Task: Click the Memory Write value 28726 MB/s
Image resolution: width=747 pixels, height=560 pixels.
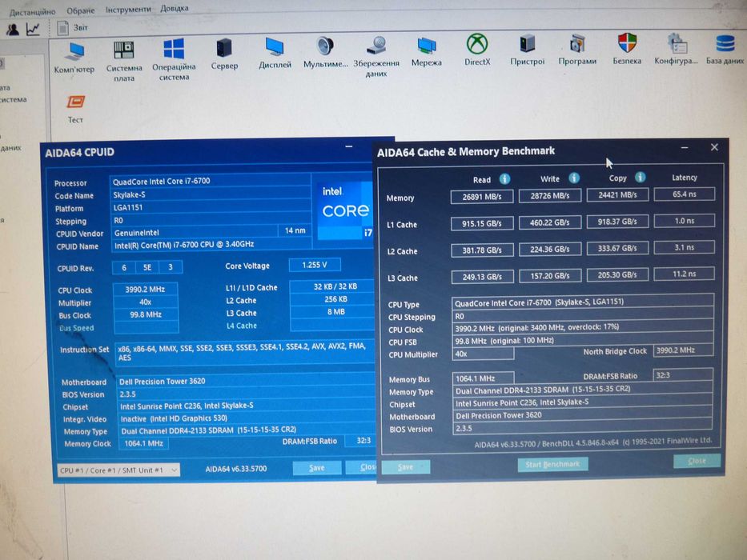Action: 550,196
